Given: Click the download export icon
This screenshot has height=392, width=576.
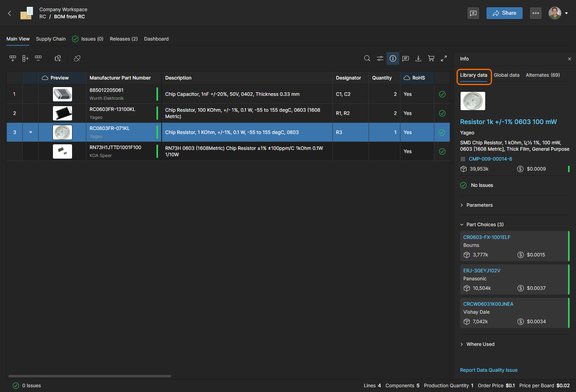Looking at the screenshot, I should 418,58.
